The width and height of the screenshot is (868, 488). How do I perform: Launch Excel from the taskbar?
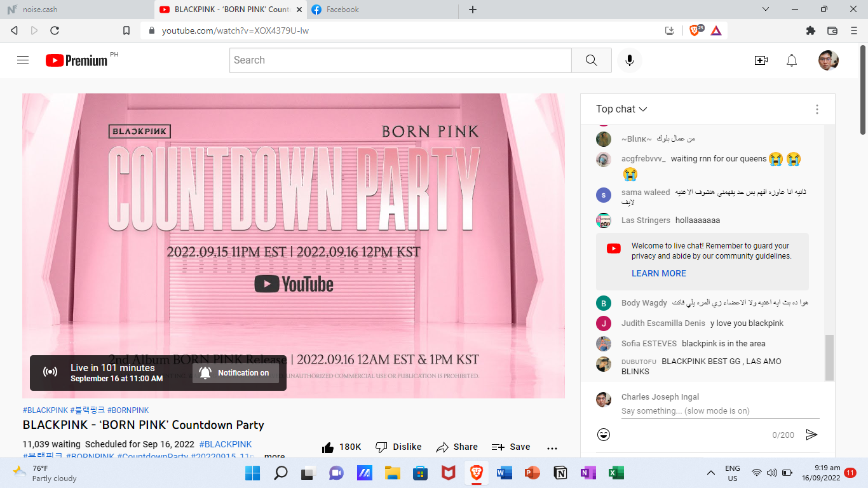[616, 473]
